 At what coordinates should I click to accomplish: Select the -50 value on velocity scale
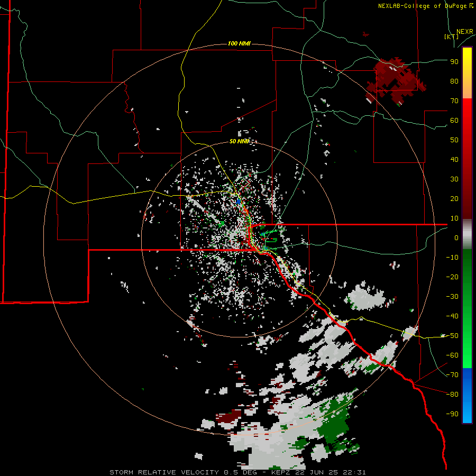[x=452, y=336]
